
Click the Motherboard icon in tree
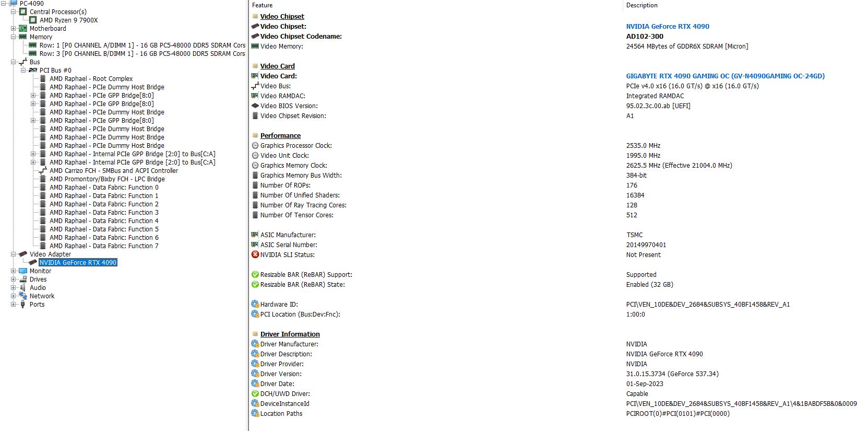[23, 28]
